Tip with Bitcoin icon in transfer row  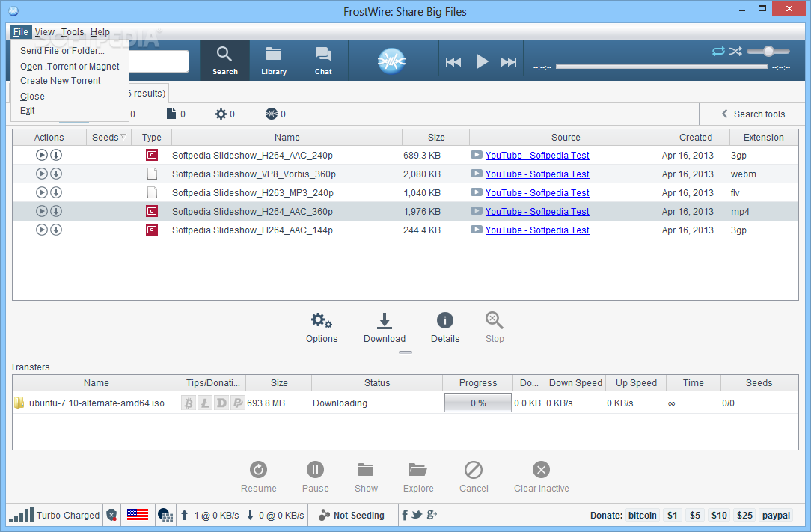(x=189, y=403)
